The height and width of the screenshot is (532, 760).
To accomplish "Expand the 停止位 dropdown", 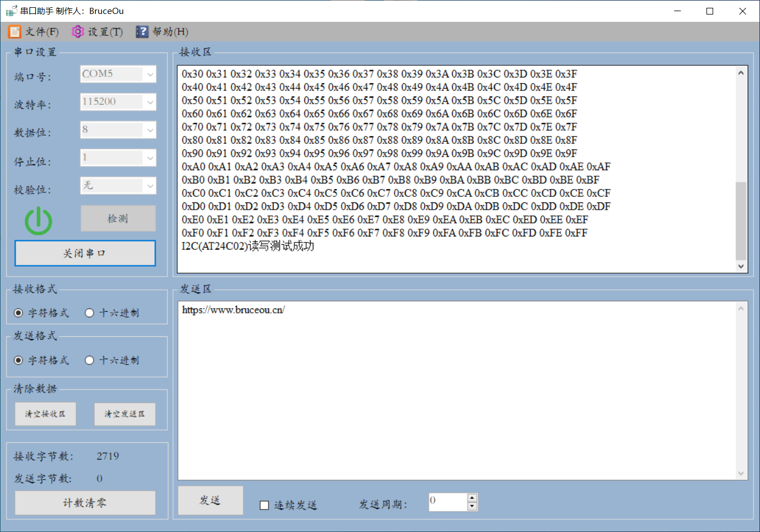I will point(150,158).
